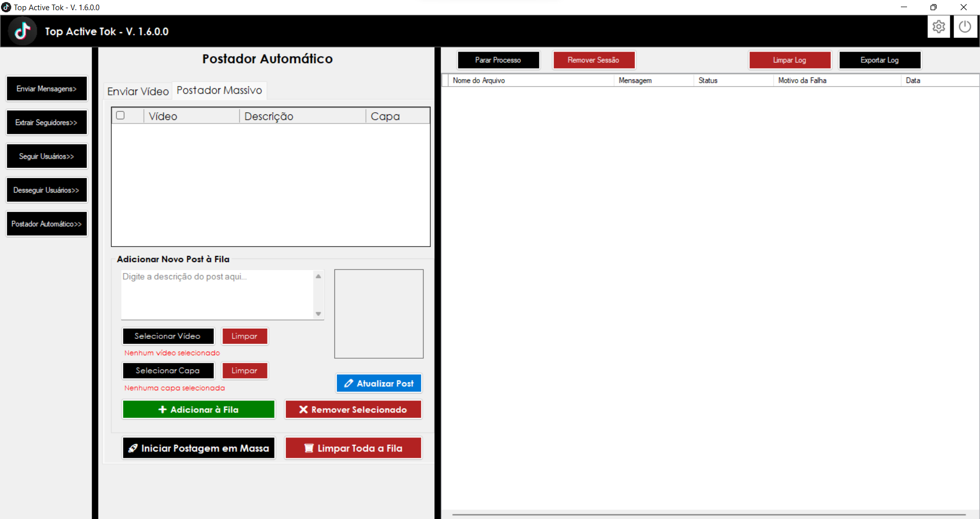Screen dimensions: 980x519
Task: Click the power-off icon in the header
Action: tap(965, 27)
